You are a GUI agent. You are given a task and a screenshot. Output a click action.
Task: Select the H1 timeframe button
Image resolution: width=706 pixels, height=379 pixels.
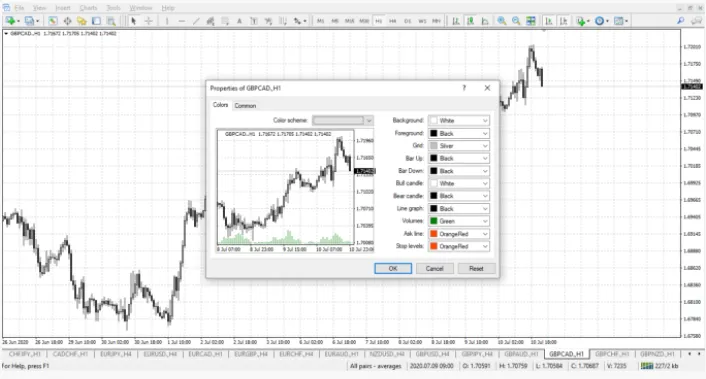pos(379,21)
